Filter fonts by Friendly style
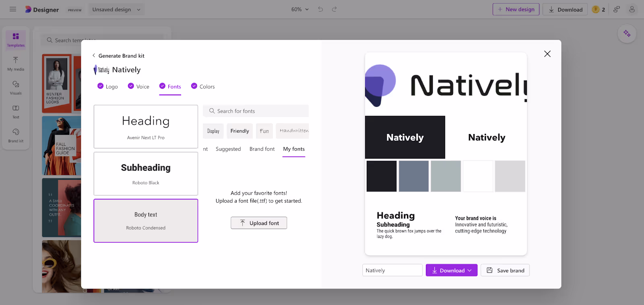This screenshot has width=644, height=305. coord(240,131)
